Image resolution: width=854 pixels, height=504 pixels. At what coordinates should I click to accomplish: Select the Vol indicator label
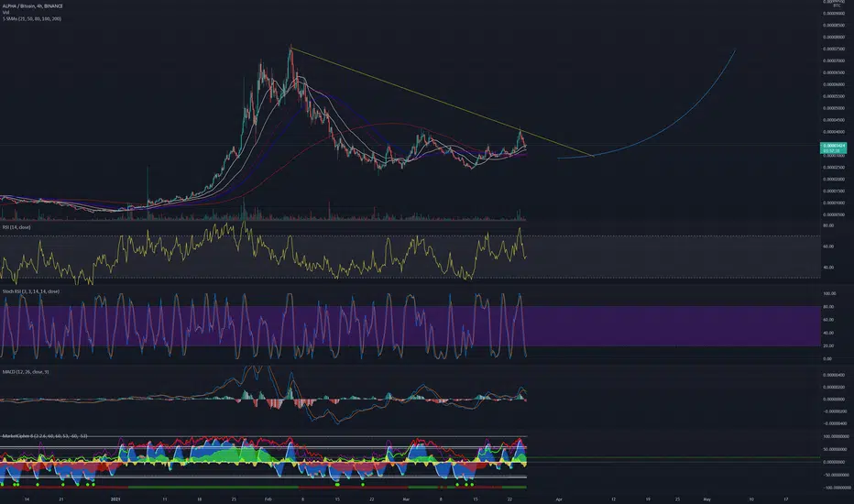[6, 12]
